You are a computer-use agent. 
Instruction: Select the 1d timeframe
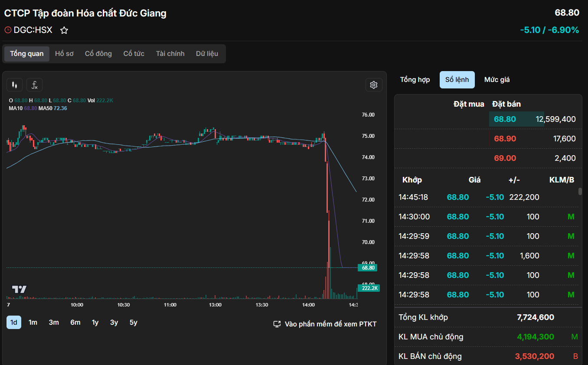click(x=14, y=323)
